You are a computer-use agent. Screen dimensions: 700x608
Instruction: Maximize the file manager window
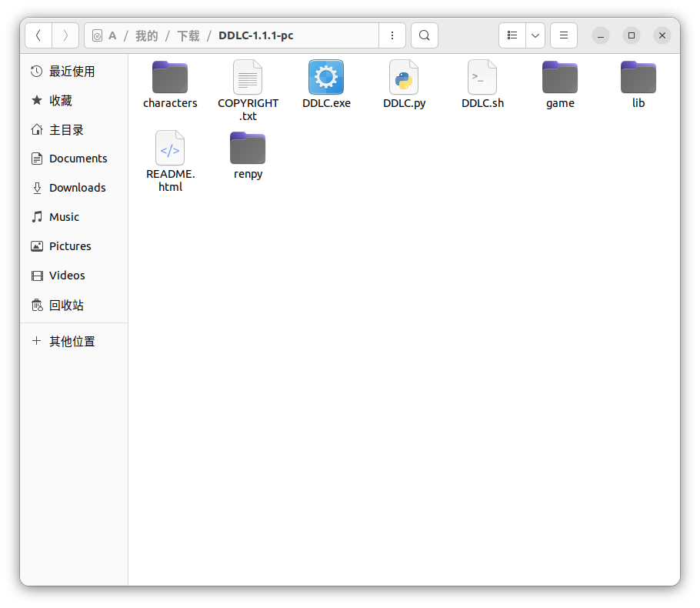632,35
